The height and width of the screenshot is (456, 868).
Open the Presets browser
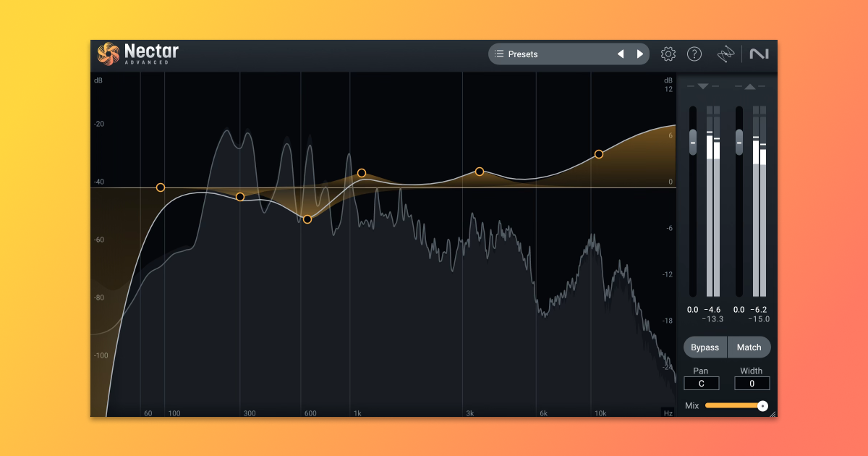[550, 54]
